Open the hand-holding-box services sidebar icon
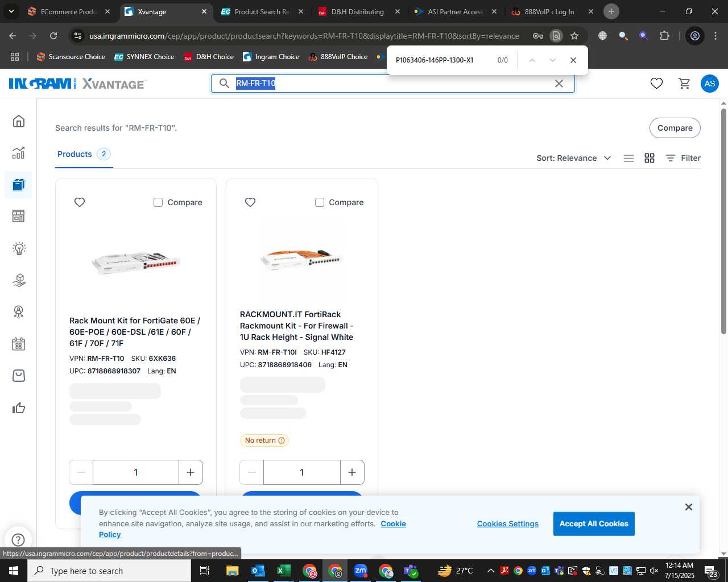The image size is (728, 582). click(x=19, y=280)
